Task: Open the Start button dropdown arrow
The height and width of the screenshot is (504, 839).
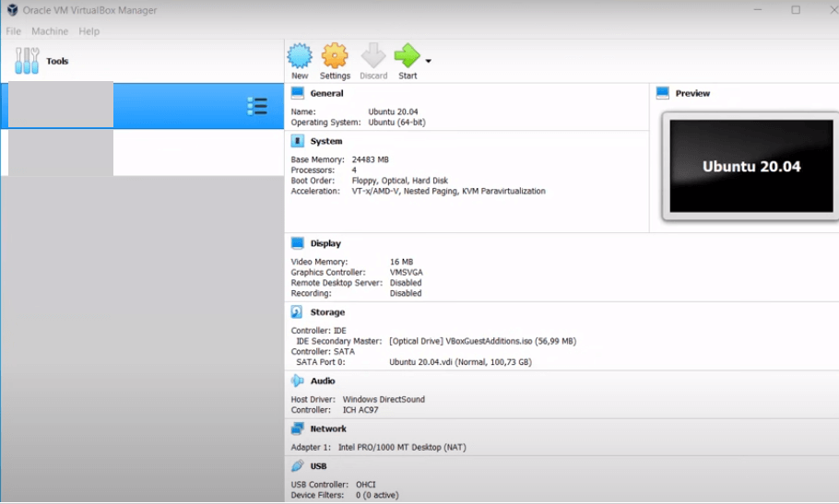Action: (428, 61)
